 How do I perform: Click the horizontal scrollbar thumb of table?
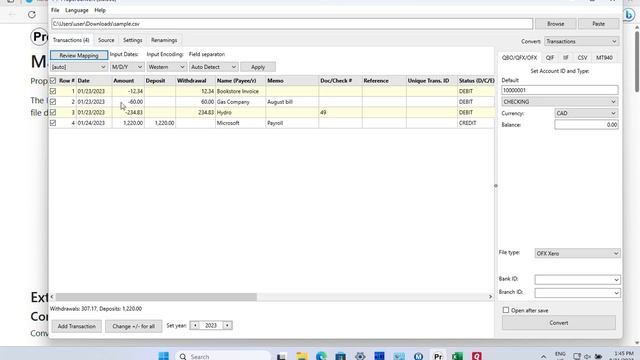[x=156, y=297]
